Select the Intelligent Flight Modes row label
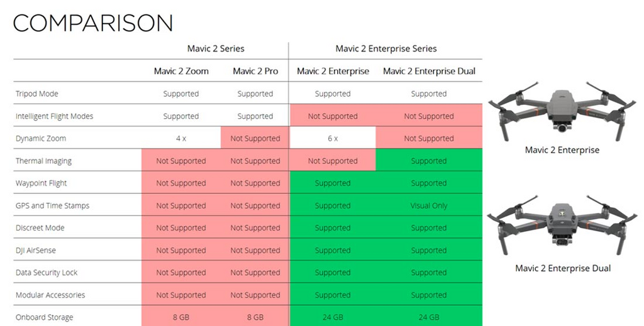Screen dimensions: 644x326 coord(54,116)
